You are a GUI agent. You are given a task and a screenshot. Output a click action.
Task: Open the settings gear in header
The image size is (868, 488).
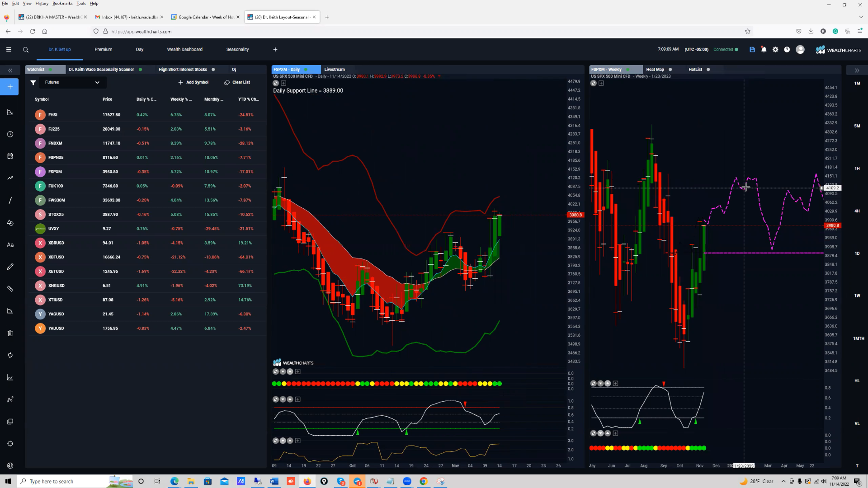775,50
